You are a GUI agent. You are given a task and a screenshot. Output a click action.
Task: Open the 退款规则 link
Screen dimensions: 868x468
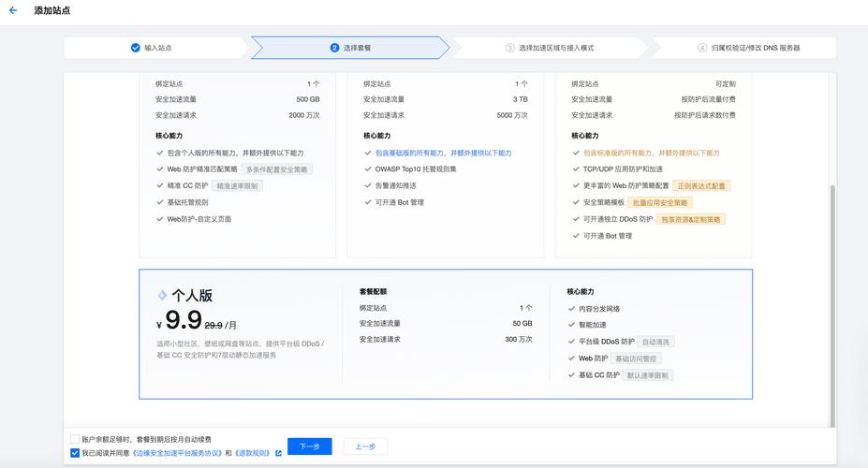(253, 453)
